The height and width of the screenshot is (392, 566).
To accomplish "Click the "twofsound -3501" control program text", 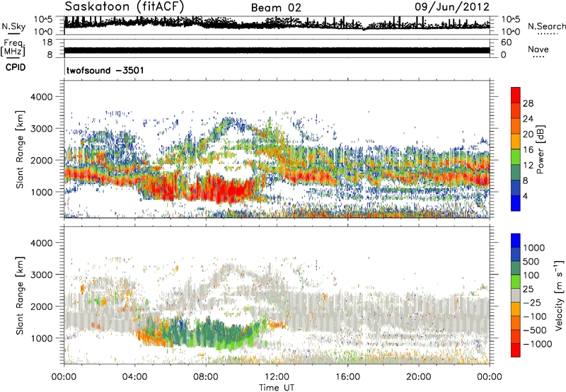I will click(105, 70).
